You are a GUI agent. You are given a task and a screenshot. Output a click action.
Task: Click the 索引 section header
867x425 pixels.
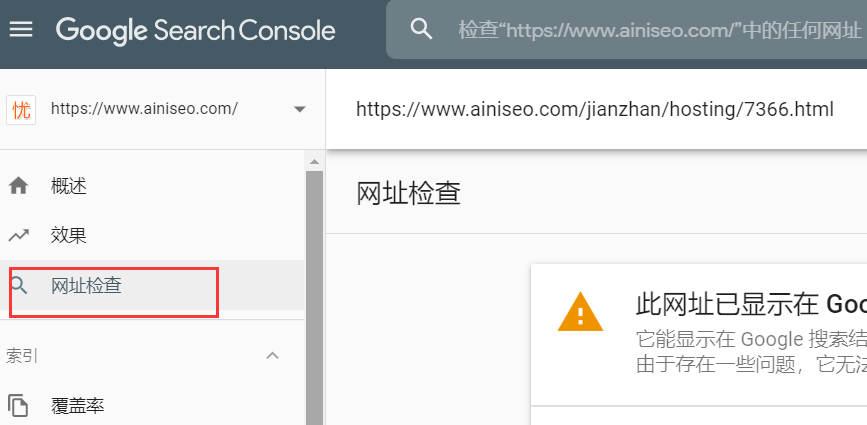[23, 356]
